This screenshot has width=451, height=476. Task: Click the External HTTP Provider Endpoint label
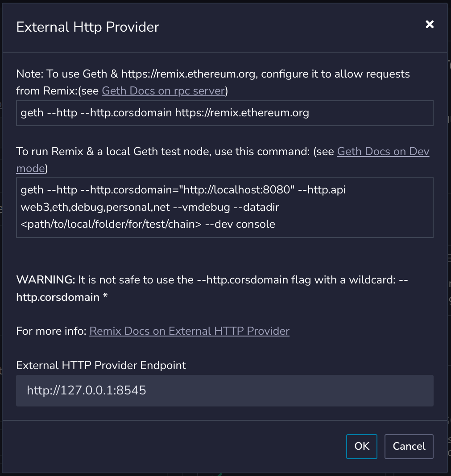coord(101,365)
